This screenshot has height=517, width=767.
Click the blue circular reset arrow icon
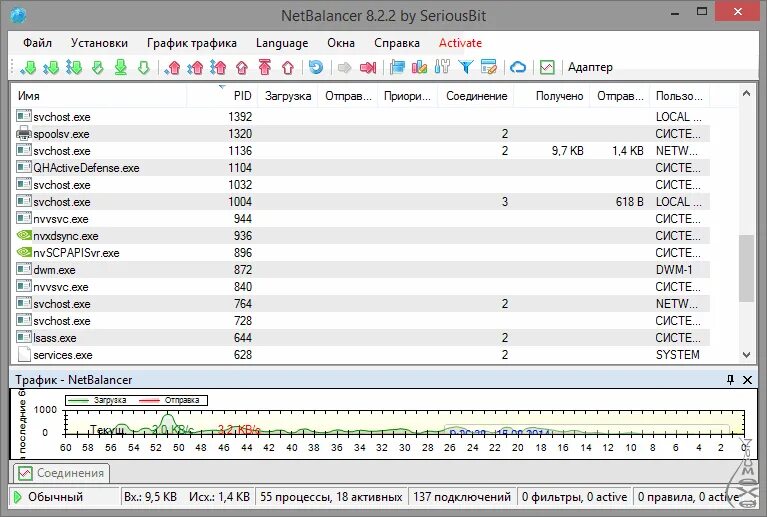click(316, 67)
